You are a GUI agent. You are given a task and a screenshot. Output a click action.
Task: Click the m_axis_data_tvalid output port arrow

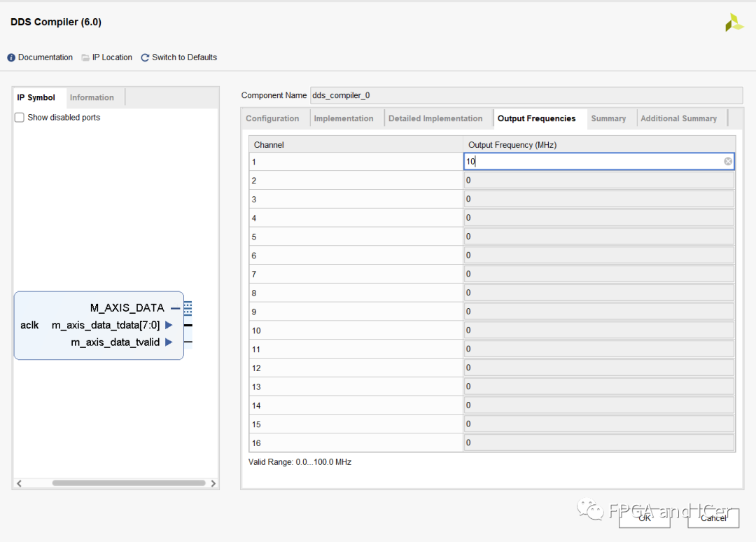click(169, 342)
